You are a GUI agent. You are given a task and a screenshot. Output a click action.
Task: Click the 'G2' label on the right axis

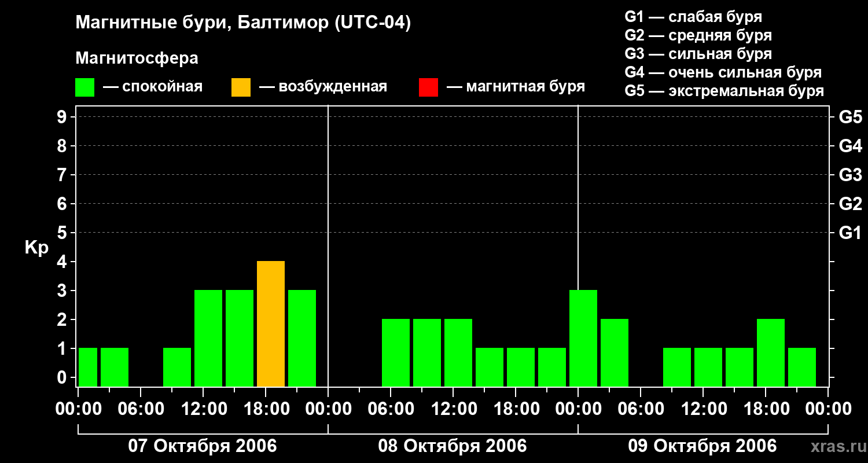850,204
